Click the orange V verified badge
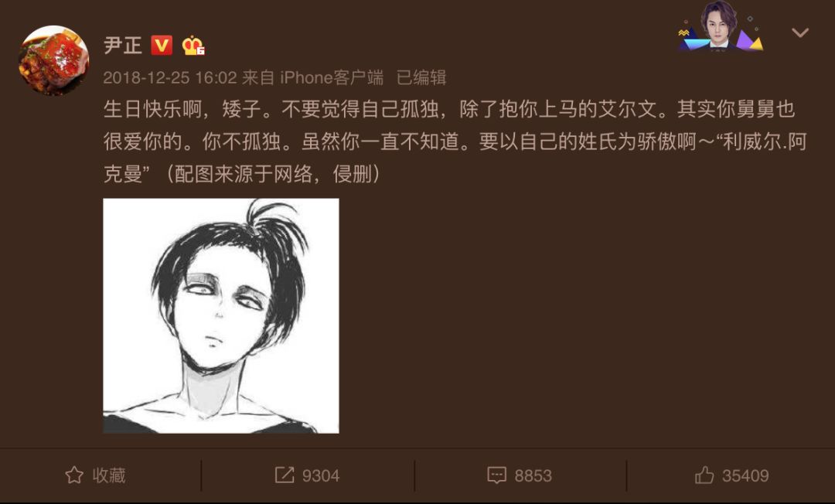This screenshot has width=835, height=504. [x=162, y=46]
